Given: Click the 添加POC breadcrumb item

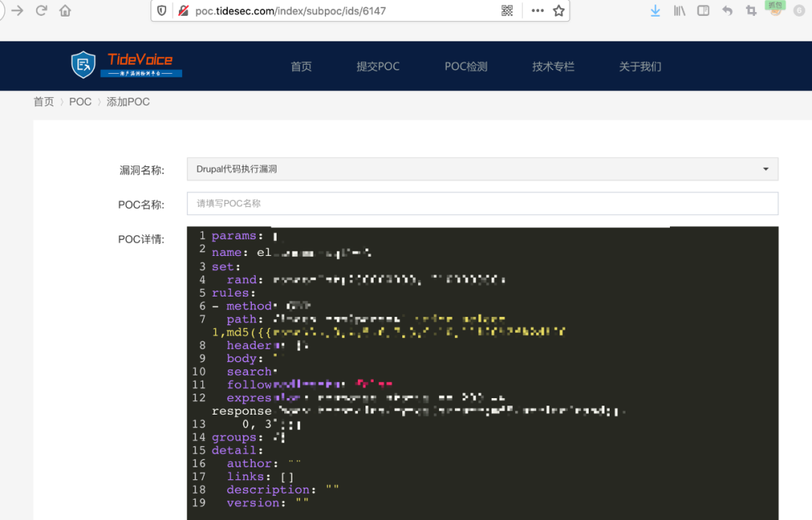Looking at the screenshot, I should point(128,102).
